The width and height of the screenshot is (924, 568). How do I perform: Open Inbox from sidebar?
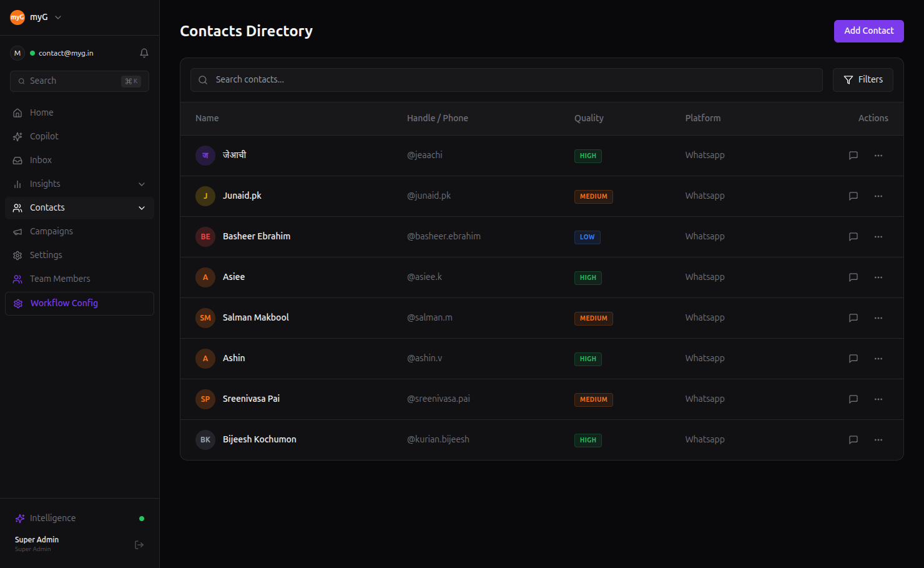[x=79, y=160]
